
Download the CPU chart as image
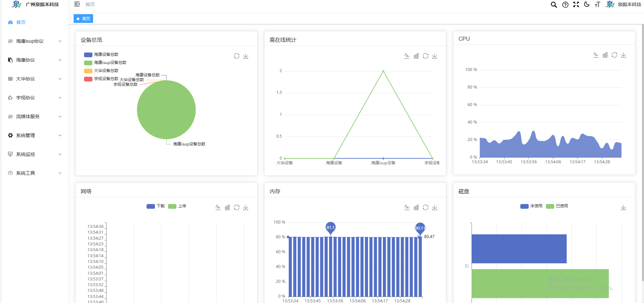(x=623, y=55)
